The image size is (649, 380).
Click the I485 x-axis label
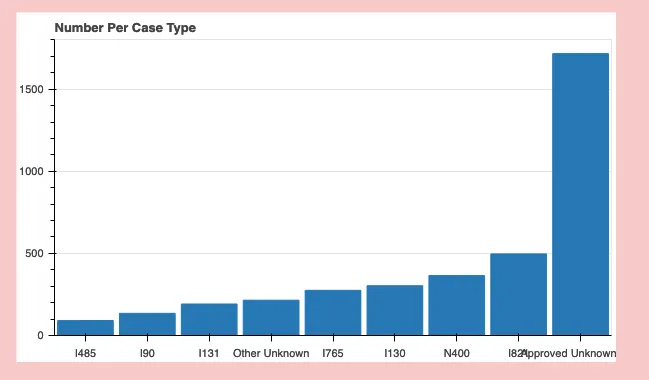[85, 353]
